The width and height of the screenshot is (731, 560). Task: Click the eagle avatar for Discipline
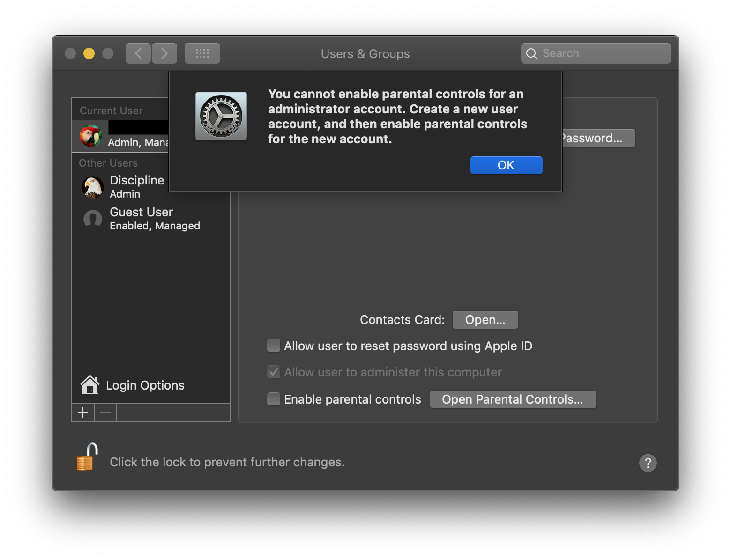(93, 187)
